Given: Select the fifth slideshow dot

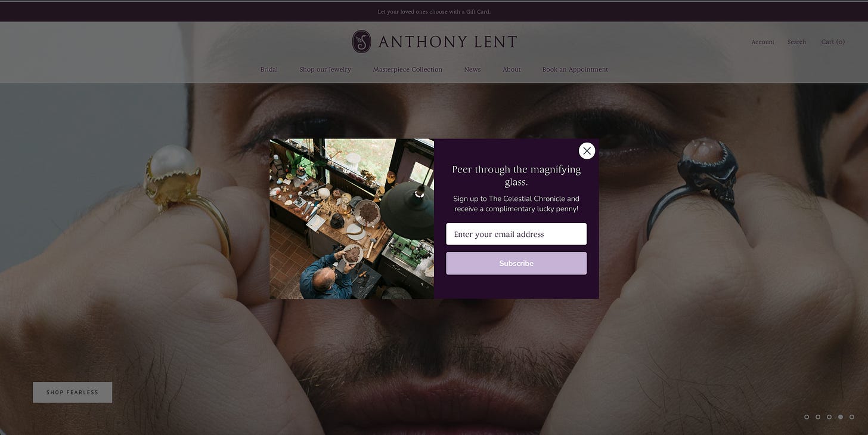Looking at the screenshot, I should pyautogui.click(x=852, y=417).
